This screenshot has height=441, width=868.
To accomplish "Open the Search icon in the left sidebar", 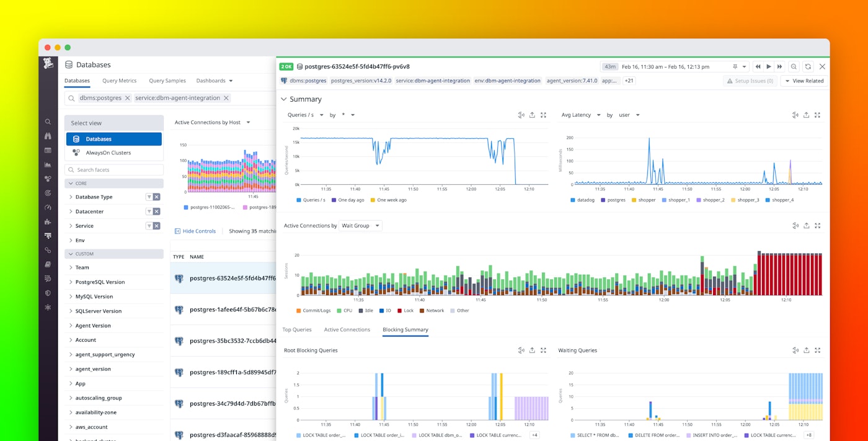I will point(48,122).
